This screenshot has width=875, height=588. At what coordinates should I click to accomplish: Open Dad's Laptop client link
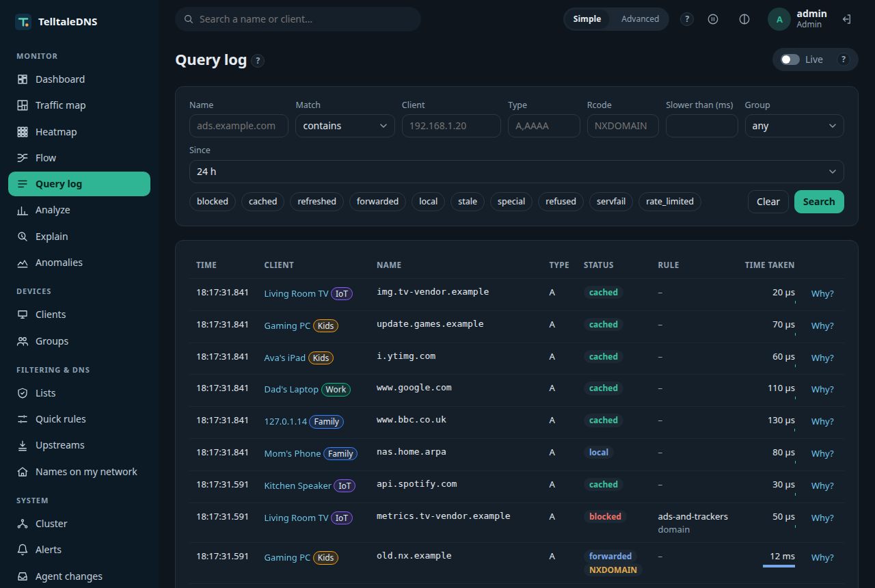point(291,390)
